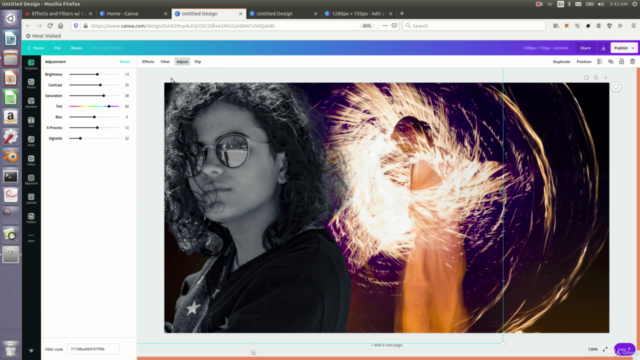
Task: Reload the page in Firefox
Action: tap(50, 26)
